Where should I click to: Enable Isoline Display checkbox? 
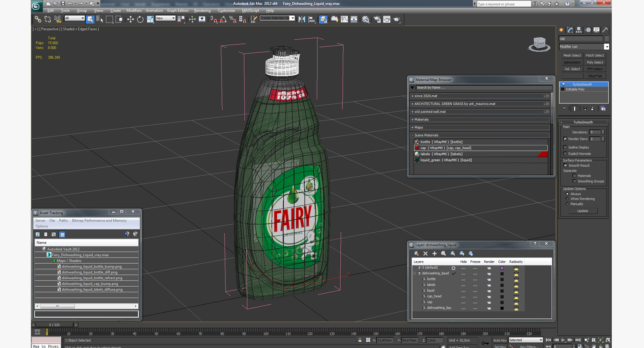click(565, 147)
